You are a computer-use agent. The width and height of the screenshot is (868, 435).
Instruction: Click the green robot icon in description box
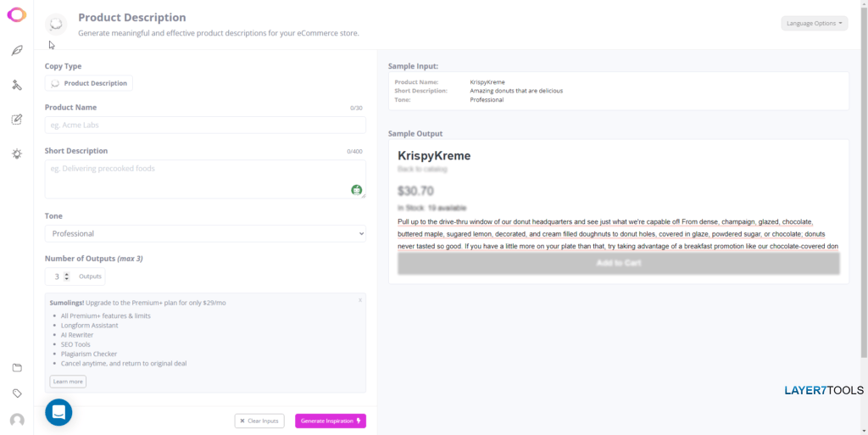click(357, 190)
